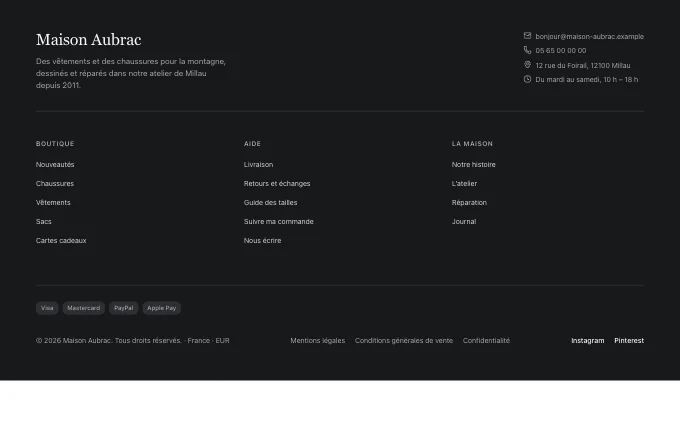
Task: Click the opening hours Du mardi au samedi
Action: (x=586, y=80)
